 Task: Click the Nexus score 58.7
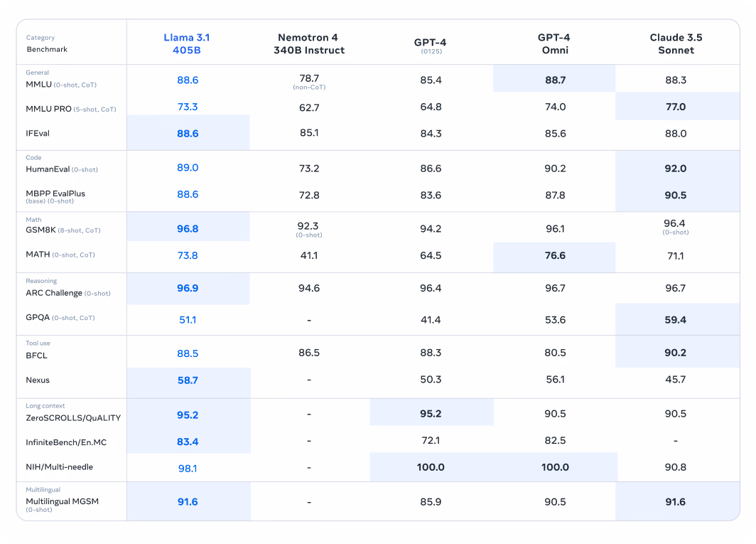(x=188, y=380)
